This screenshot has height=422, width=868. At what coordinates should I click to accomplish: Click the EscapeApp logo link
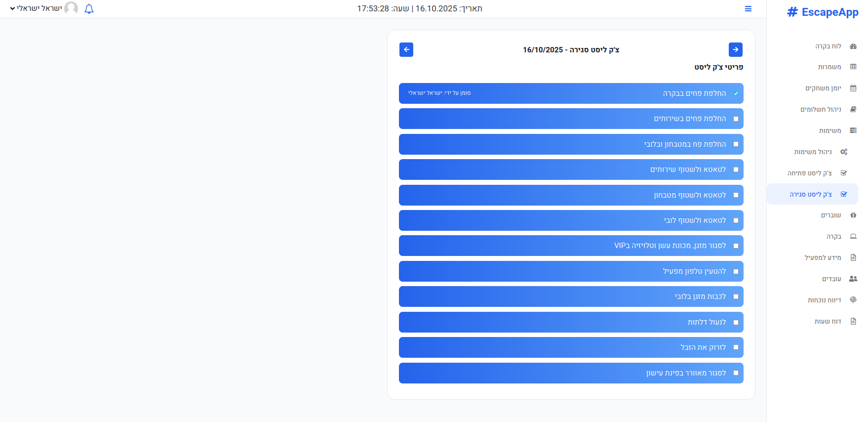click(823, 12)
